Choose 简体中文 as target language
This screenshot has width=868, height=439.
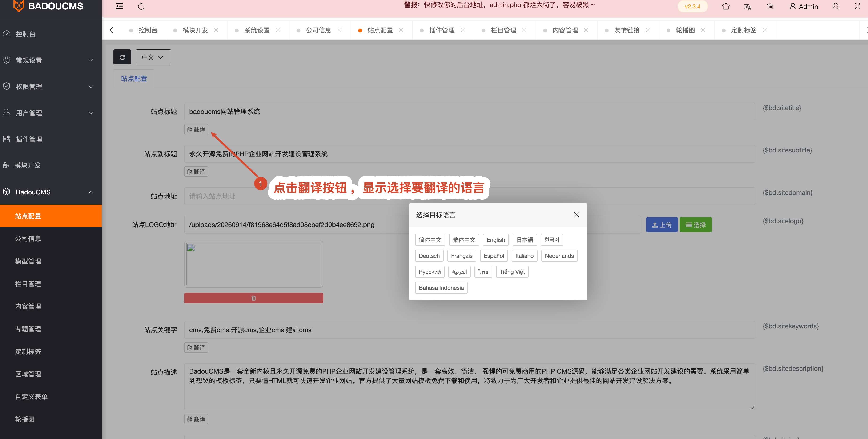(430, 240)
